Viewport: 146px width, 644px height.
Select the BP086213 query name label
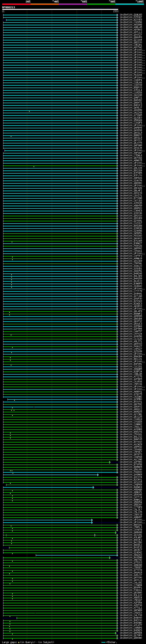coord(8,7)
